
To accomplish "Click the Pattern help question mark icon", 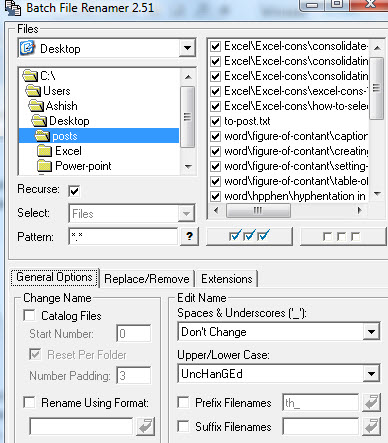I will pyautogui.click(x=189, y=236).
